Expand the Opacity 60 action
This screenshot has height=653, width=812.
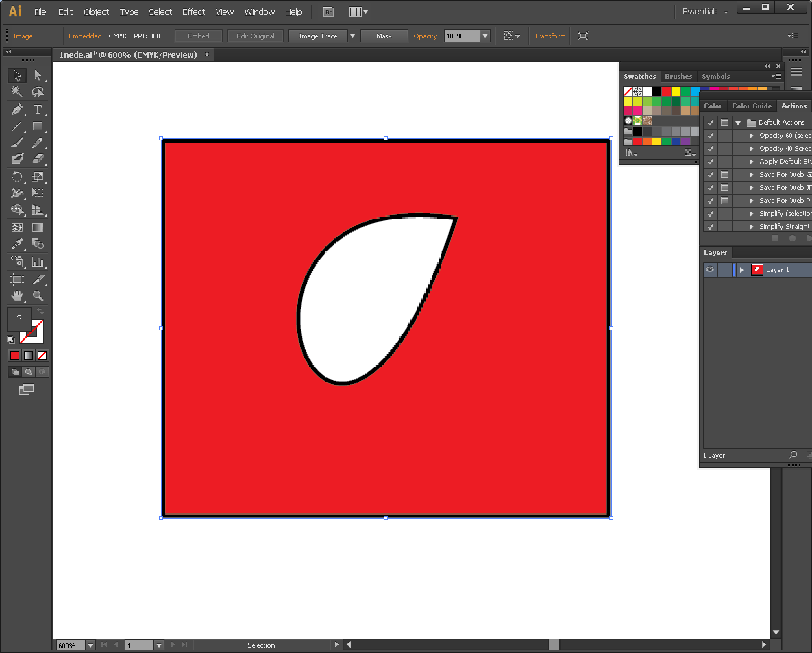tap(752, 136)
